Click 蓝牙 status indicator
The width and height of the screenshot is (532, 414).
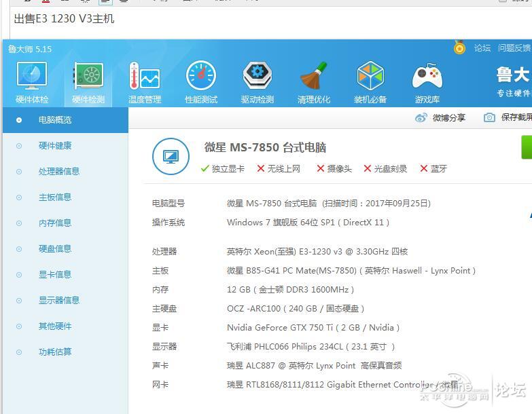433,168
